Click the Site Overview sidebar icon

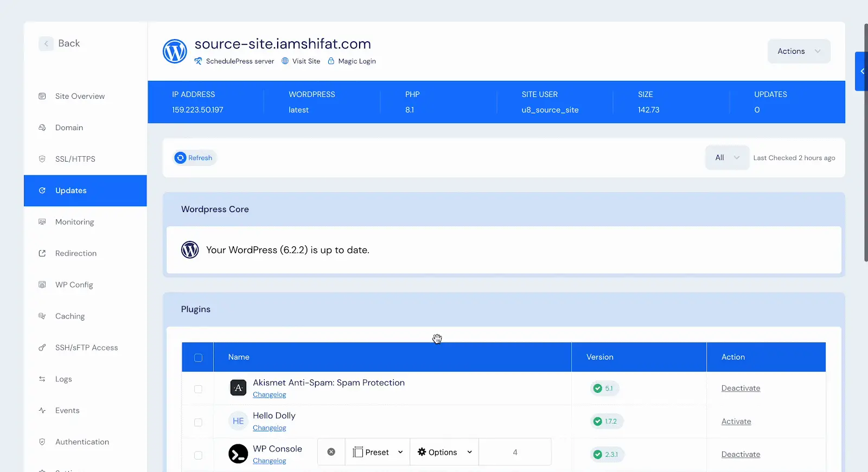[x=42, y=97]
